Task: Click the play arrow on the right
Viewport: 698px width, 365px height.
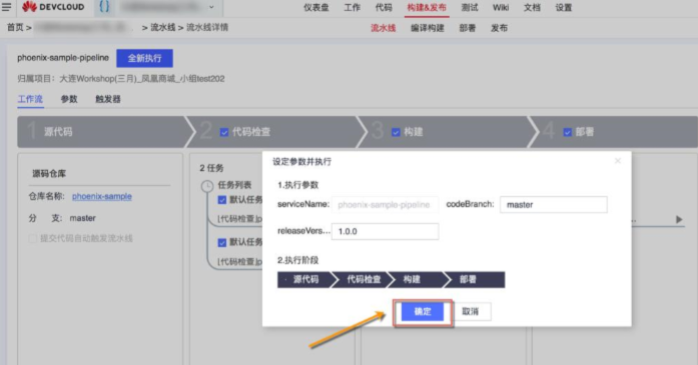Action: pos(678,219)
